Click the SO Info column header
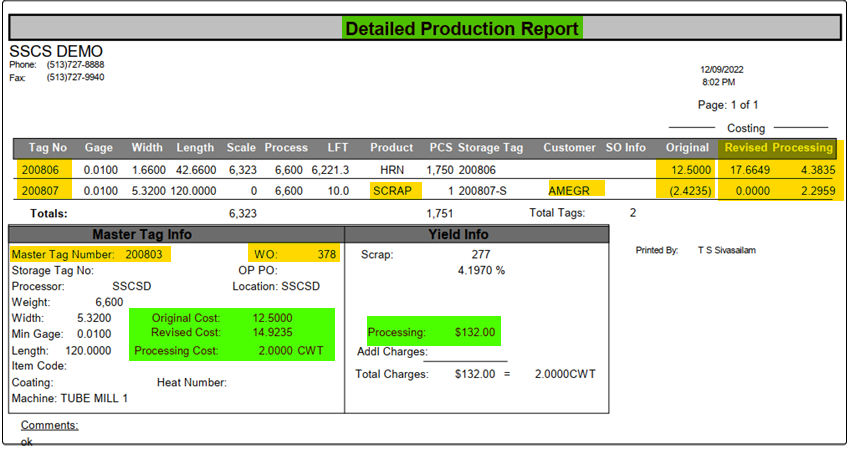This screenshot has height=449, width=850. [x=626, y=147]
